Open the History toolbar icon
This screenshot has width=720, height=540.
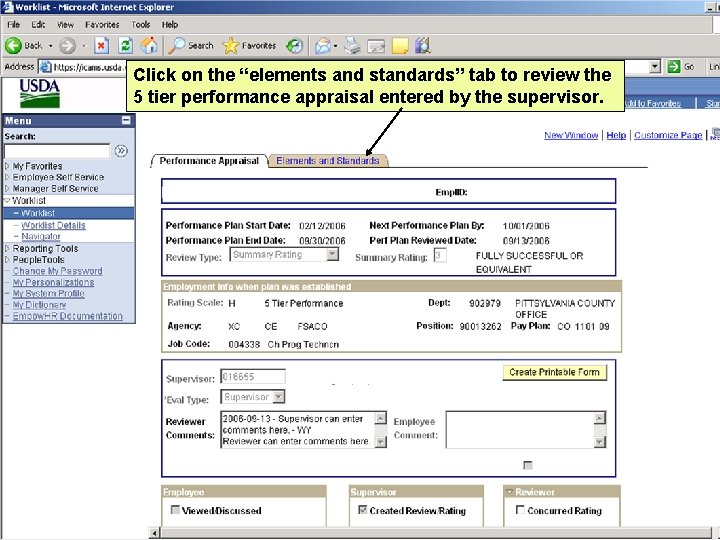(x=294, y=45)
